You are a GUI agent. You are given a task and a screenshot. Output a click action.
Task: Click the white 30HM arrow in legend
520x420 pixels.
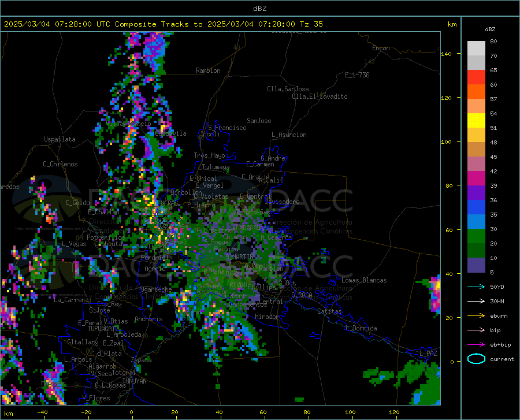click(x=476, y=302)
